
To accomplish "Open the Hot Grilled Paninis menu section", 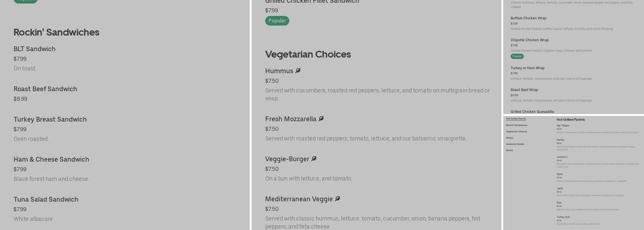I will [x=516, y=119].
